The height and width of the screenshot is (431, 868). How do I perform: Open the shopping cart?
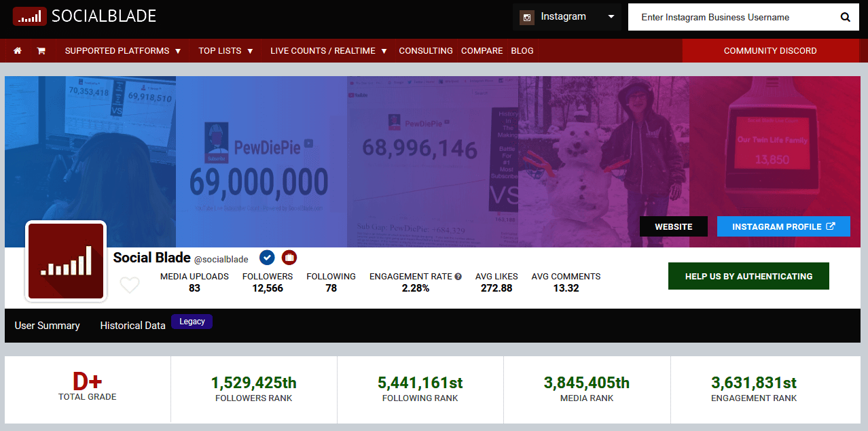click(x=41, y=50)
